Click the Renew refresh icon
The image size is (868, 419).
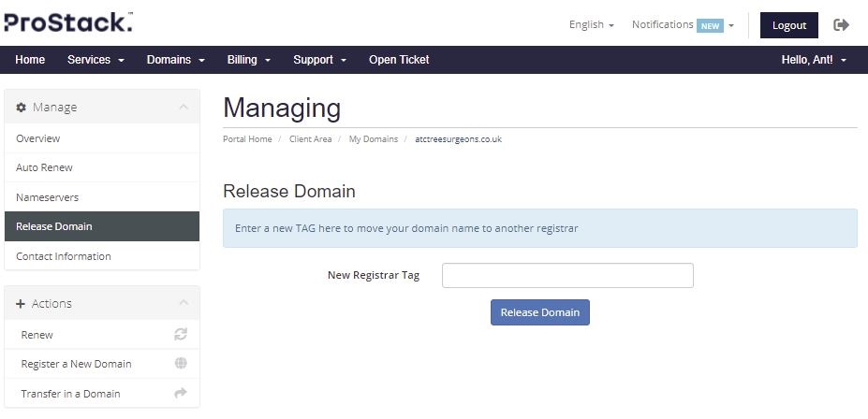click(x=181, y=334)
